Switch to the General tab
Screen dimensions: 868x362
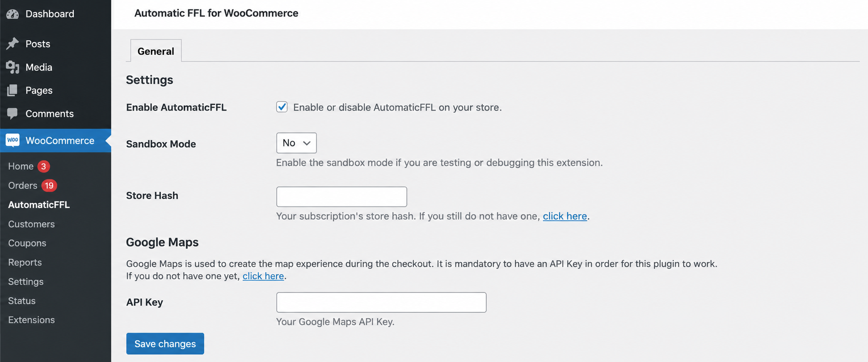[156, 51]
